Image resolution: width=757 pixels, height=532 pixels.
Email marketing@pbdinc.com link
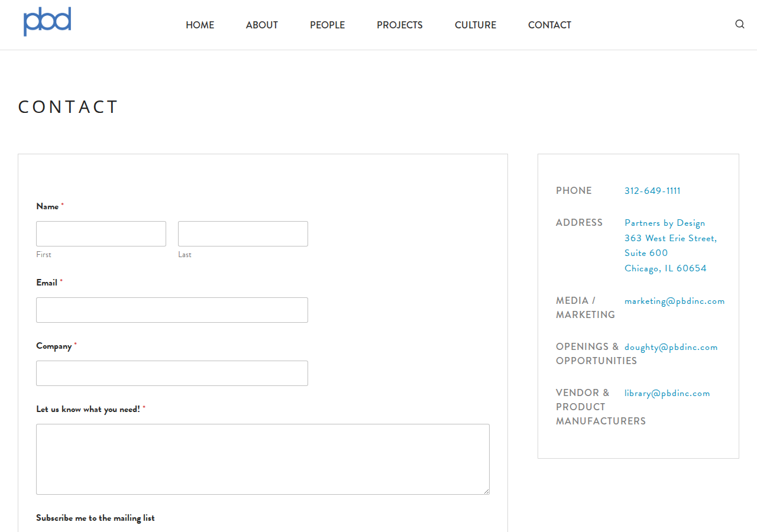[x=674, y=301]
